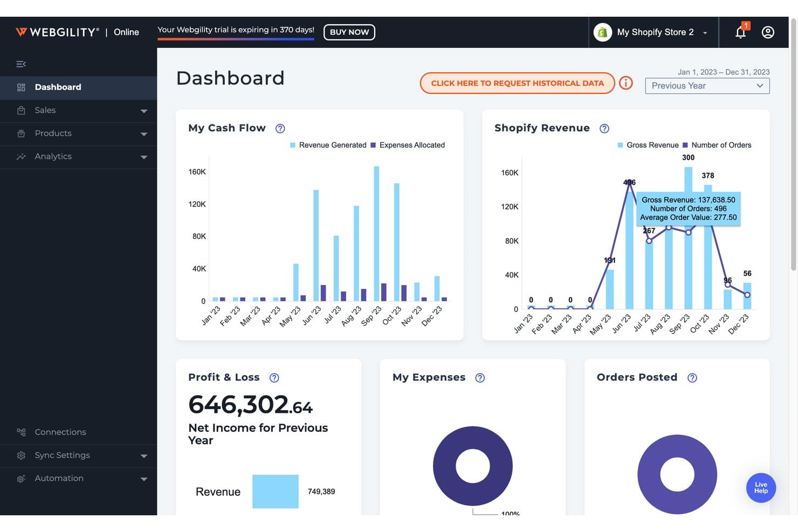Click the Sep '23 bar in Cash Flow
The height and width of the screenshot is (532, 798).
[x=376, y=233]
